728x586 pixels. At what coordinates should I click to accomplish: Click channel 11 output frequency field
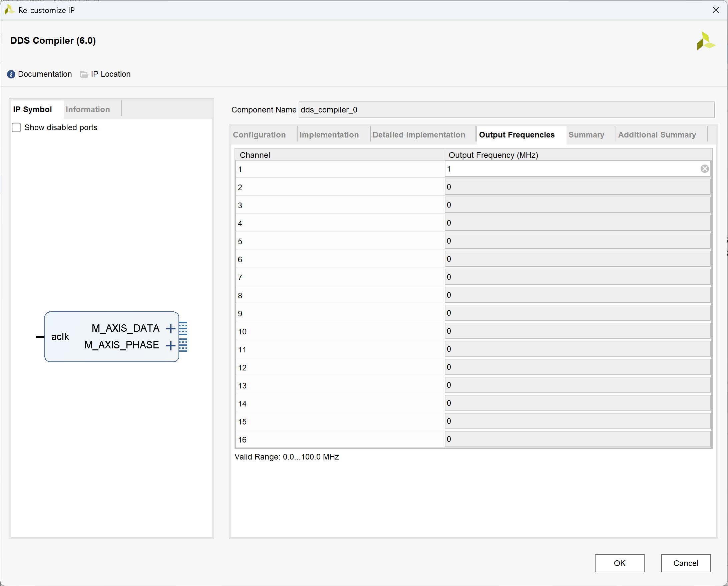click(578, 349)
